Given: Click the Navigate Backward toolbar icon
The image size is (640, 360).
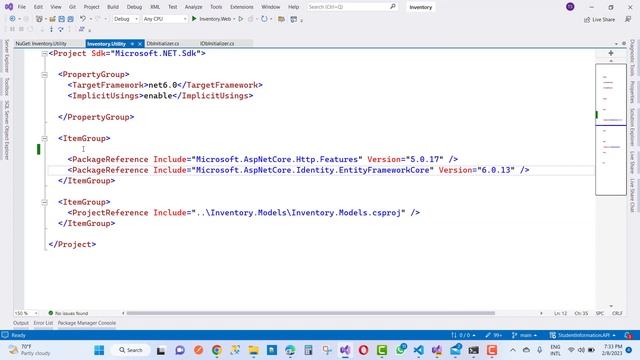Looking at the screenshot, I should click(x=12, y=19).
